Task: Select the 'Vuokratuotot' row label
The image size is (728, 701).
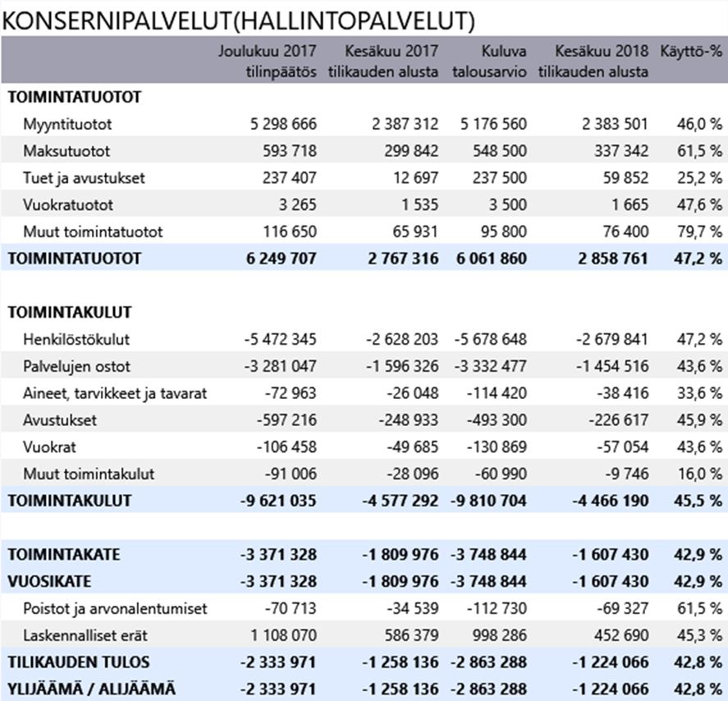Action: click(68, 204)
